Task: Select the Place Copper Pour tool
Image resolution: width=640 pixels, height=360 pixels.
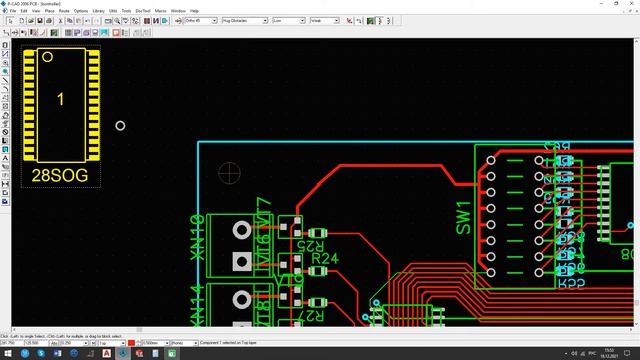Action: [x=5, y=115]
